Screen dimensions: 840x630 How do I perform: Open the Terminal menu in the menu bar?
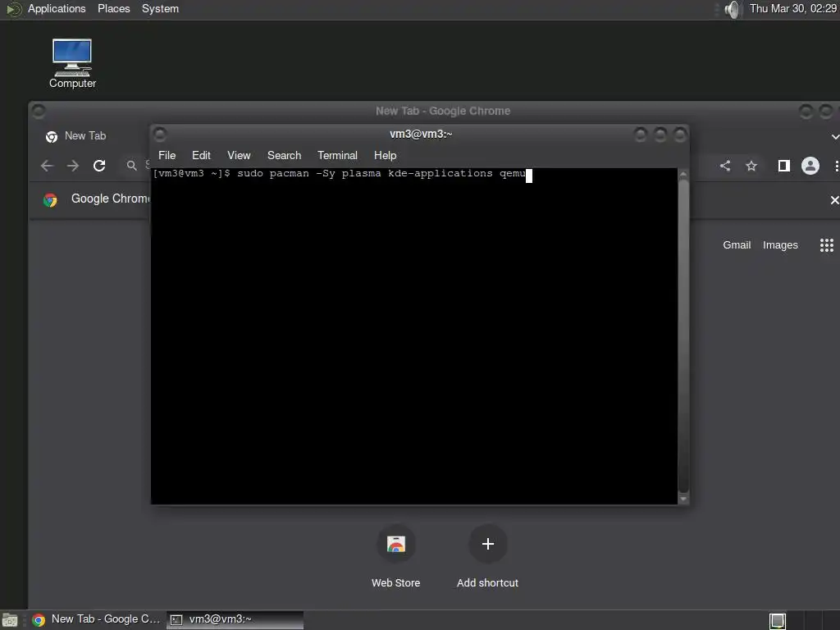(337, 155)
